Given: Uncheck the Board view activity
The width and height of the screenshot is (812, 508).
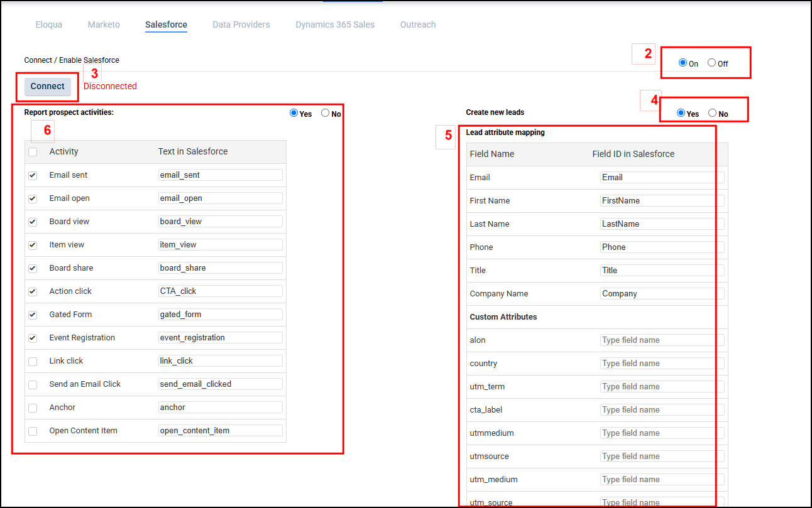Looking at the screenshot, I should 33,222.
